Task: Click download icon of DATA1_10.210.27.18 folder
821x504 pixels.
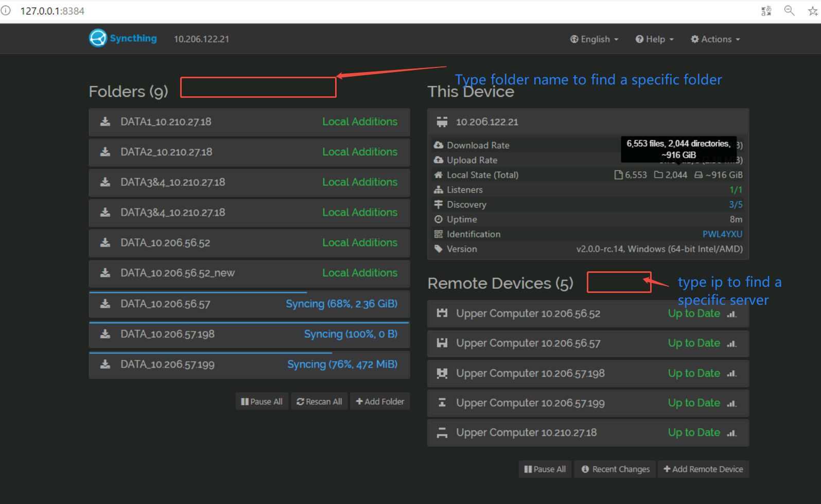Action: coord(105,121)
